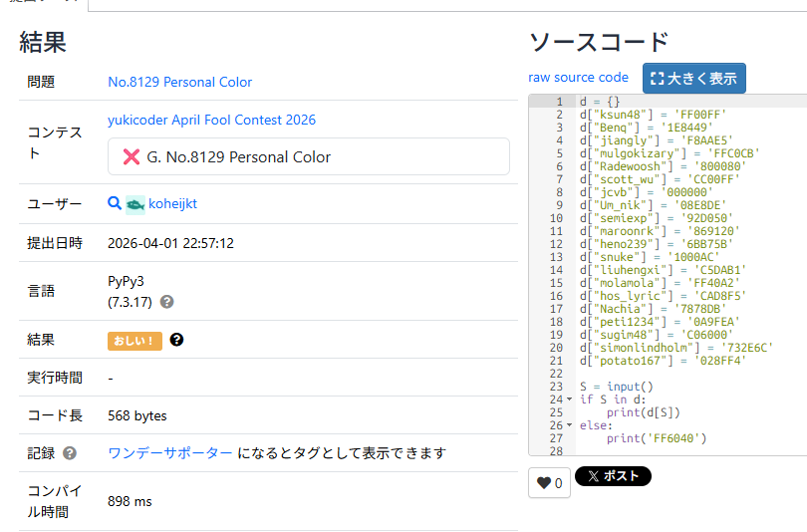Click the X ポスト share button
This screenshot has height=532, width=807.
coord(613,476)
